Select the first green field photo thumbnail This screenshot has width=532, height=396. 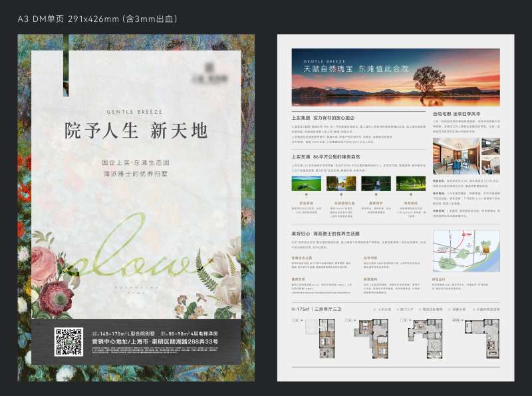click(306, 183)
